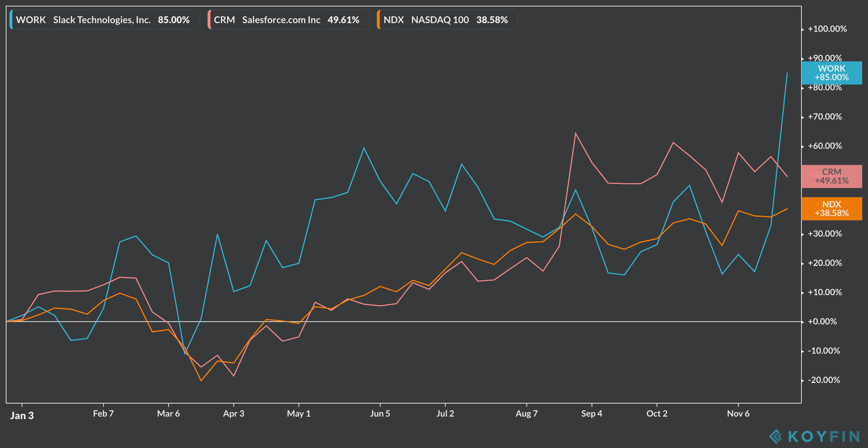Click the Jul 2 date label

[445, 414]
